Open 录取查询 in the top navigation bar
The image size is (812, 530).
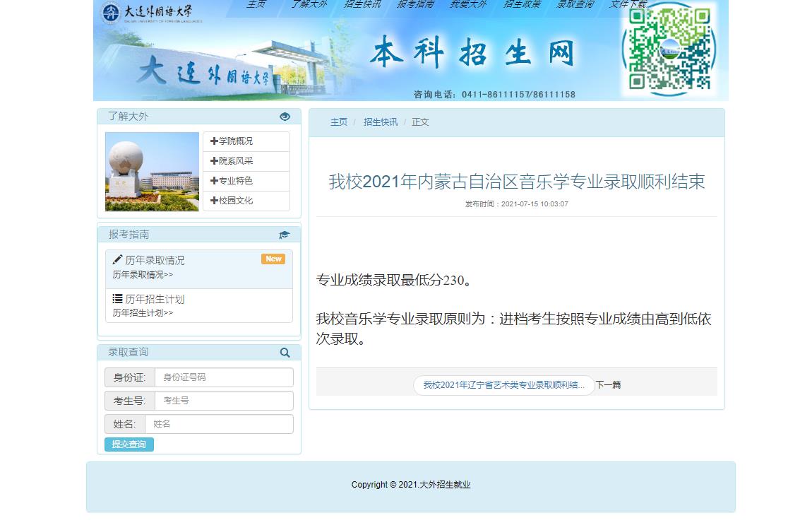click(x=575, y=5)
